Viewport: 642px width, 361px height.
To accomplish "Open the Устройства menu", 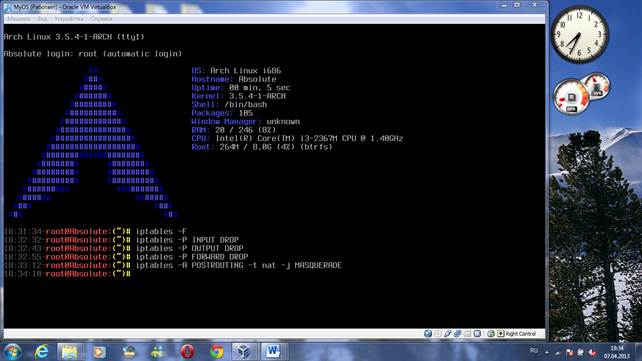I will (x=69, y=19).
